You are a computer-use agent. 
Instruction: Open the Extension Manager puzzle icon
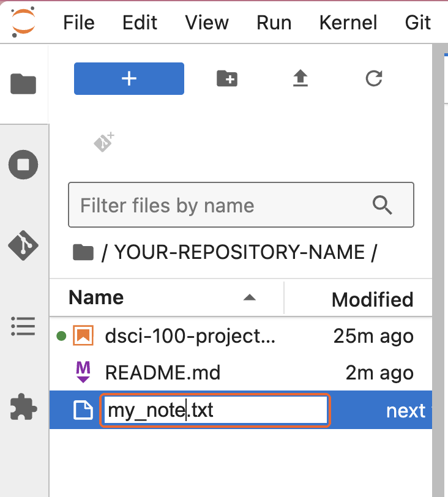tap(23, 406)
